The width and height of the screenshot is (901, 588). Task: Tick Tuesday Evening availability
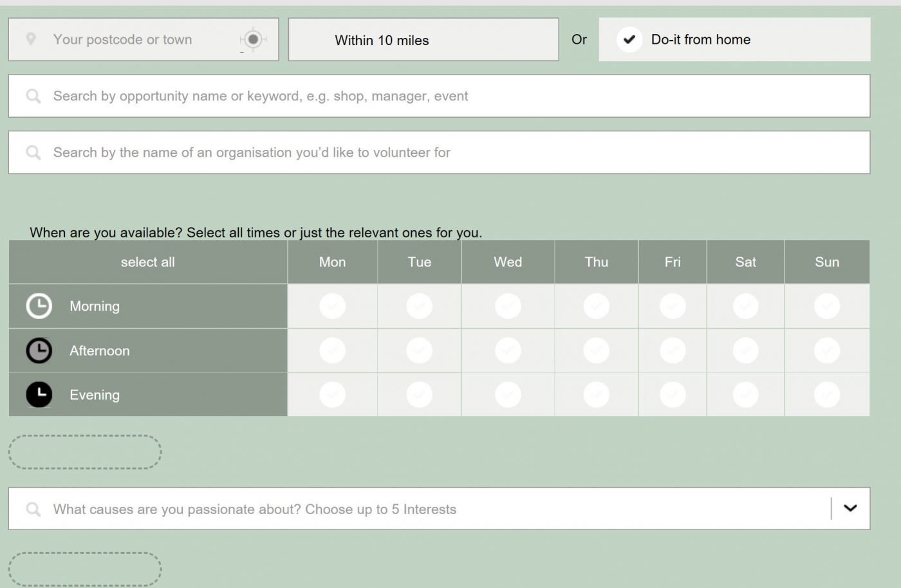(x=420, y=394)
